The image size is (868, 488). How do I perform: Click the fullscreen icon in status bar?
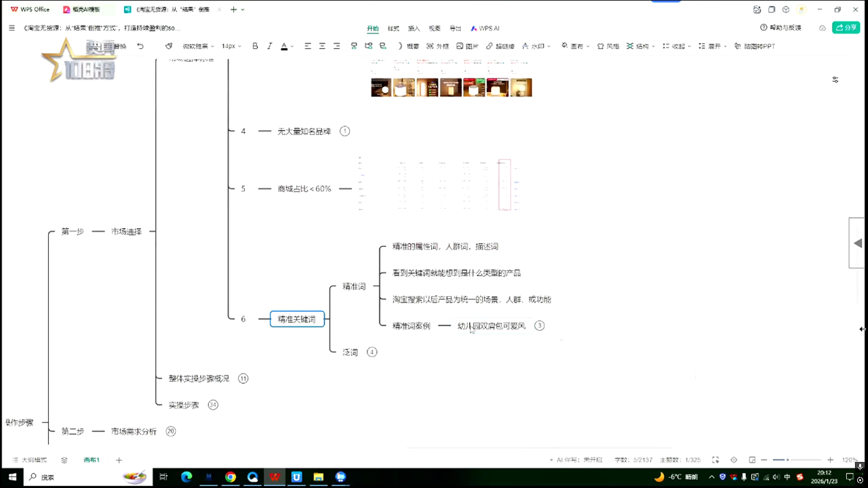coord(716,460)
